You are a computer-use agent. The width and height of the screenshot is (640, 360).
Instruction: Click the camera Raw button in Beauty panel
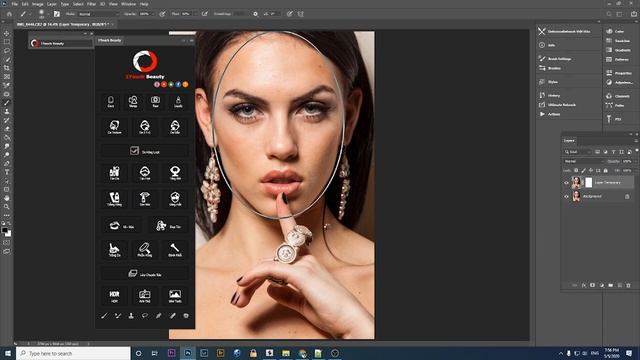[156, 102]
